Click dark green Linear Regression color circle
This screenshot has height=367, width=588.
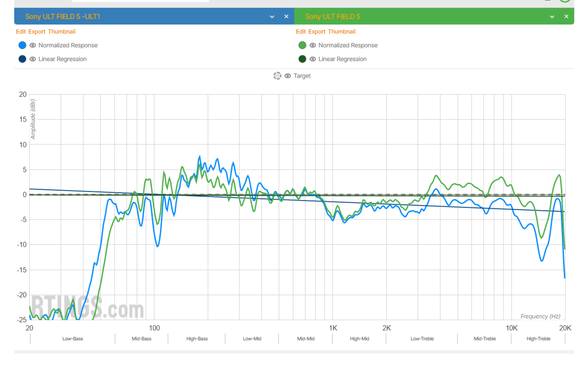(x=302, y=59)
